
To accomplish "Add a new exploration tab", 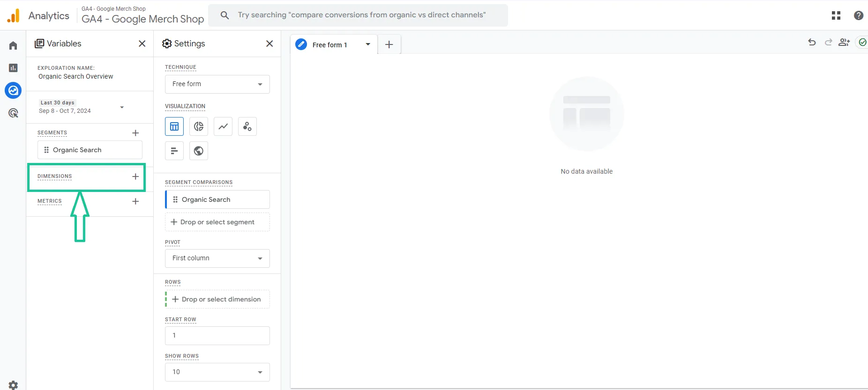I will pyautogui.click(x=389, y=44).
